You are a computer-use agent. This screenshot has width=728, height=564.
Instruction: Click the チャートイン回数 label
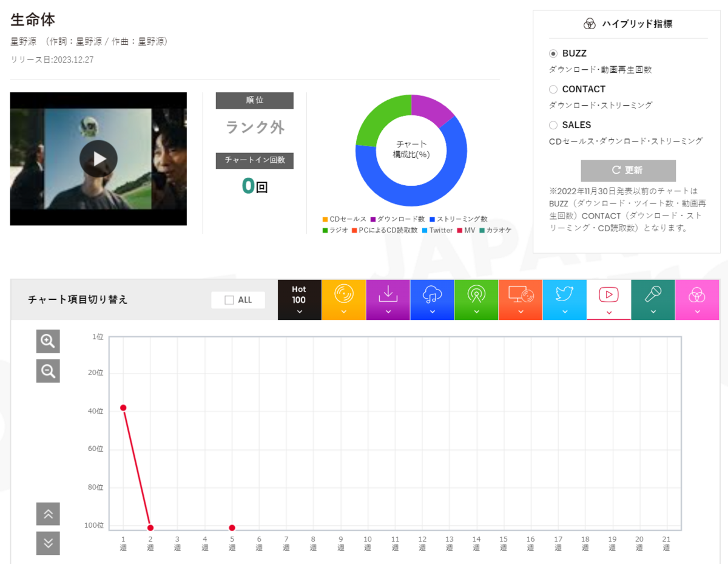[255, 160]
